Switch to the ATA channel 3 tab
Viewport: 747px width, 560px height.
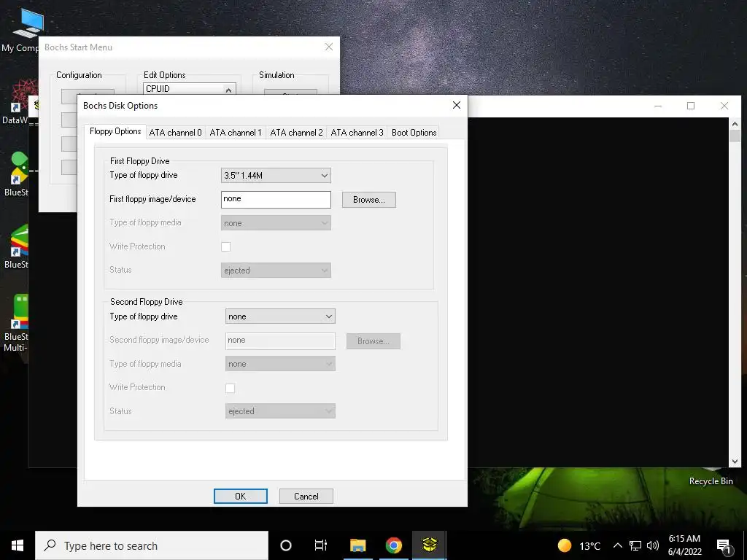357,133
